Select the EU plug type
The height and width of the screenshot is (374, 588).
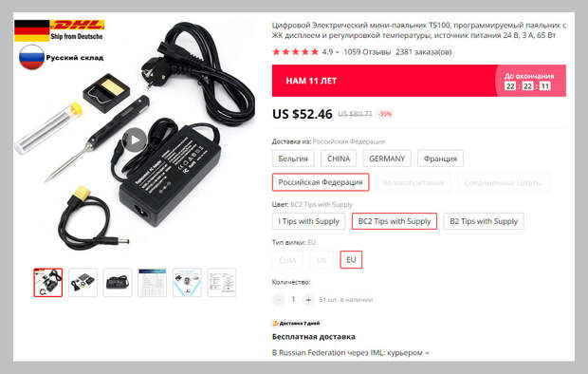(351, 259)
